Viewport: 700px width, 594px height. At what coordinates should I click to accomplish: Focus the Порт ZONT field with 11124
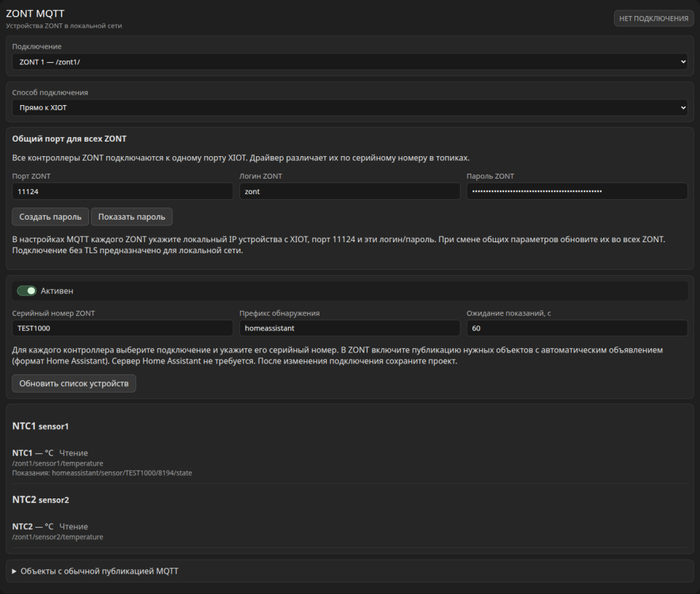click(x=122, y=191)
